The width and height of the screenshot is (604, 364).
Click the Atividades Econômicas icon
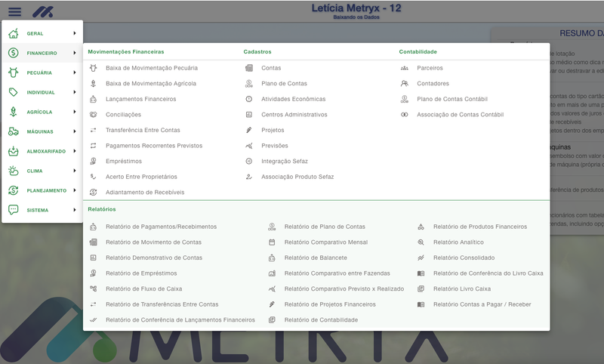point(249,99)
